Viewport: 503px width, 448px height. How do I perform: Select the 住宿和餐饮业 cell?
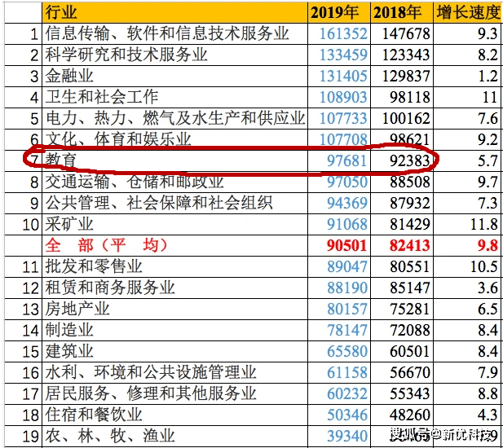point(174,415)
